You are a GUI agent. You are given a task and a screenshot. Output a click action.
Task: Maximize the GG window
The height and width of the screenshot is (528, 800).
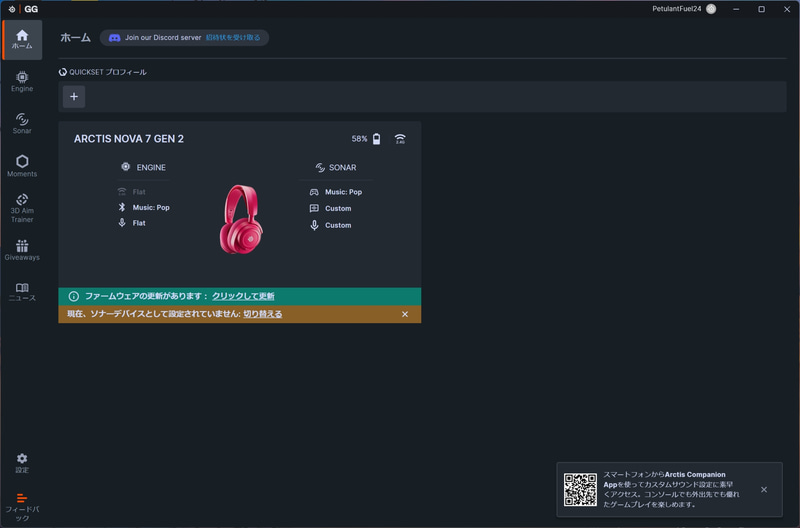(761, 9)
